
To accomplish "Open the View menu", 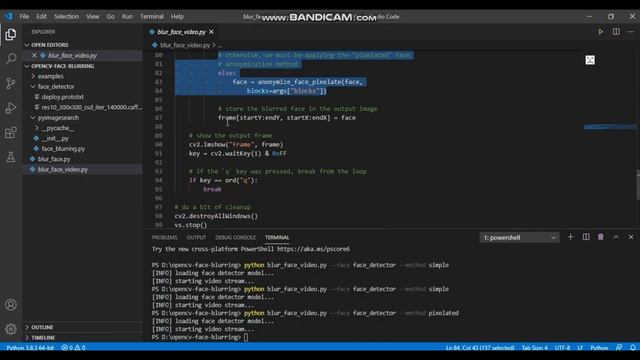I will (x=93, y=16).
